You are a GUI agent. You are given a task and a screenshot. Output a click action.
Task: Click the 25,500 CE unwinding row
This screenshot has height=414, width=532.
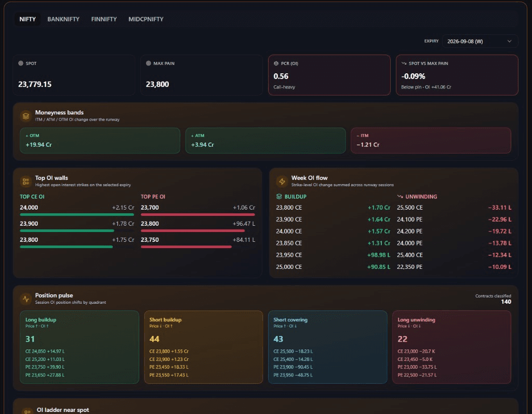coord(454,208)
